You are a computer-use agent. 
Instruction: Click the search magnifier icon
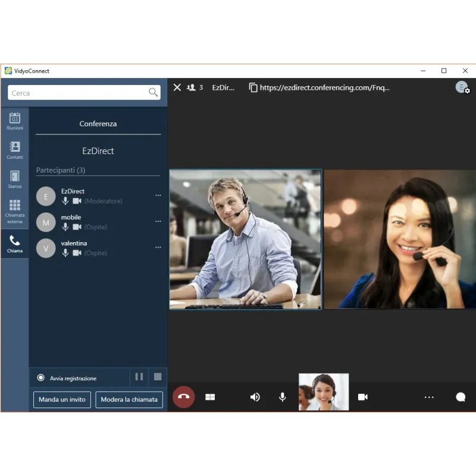click(154, 92)
